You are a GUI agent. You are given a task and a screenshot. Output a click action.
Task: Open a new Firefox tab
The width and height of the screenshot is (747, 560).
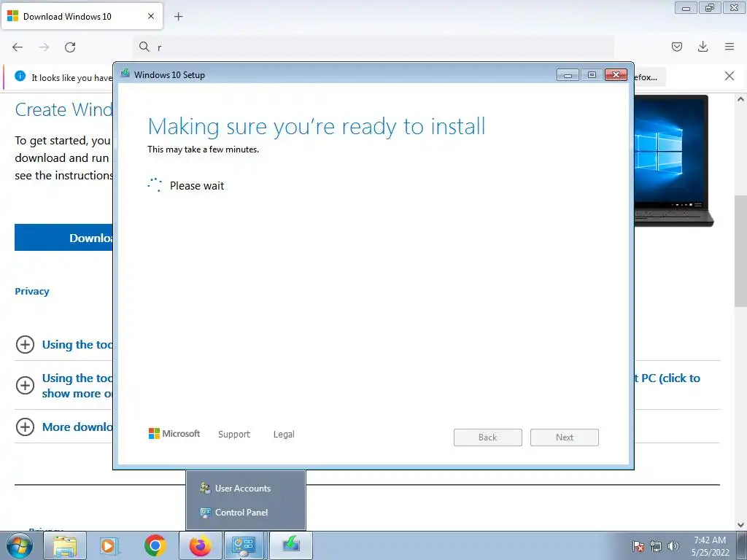[x=178, y=17]
